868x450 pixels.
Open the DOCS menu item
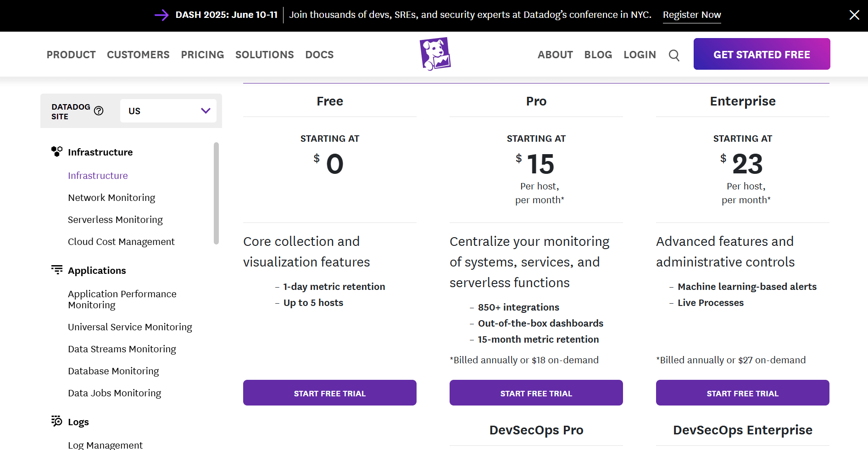[x=319, y=54]
